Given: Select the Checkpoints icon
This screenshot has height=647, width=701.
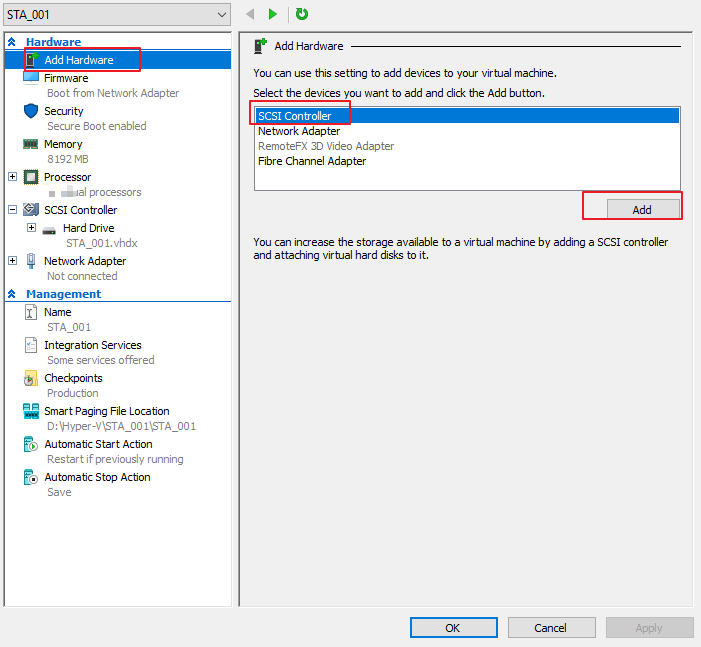Looking at the screenshot, I should pos(31,378).
